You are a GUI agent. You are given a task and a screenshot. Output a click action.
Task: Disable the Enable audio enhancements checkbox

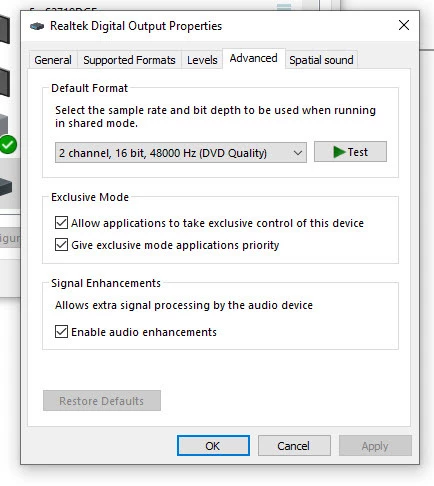click(x=61, y=332)
